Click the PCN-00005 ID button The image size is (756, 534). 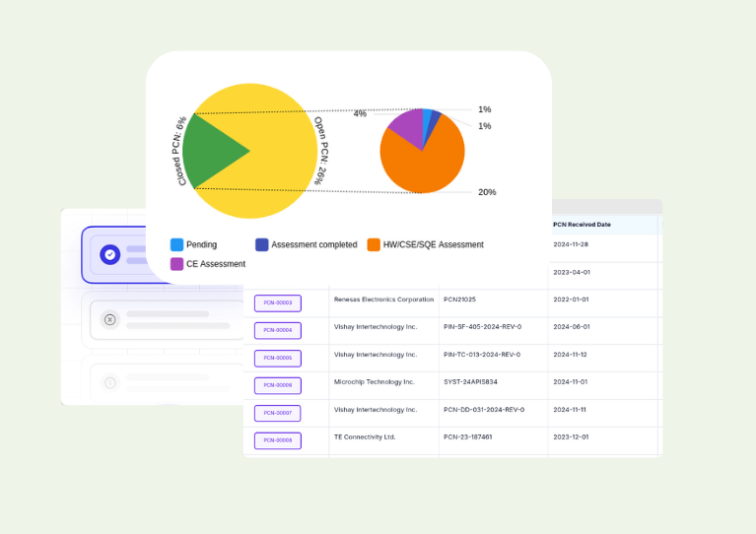pyautogui.click(x=277, y=359)
